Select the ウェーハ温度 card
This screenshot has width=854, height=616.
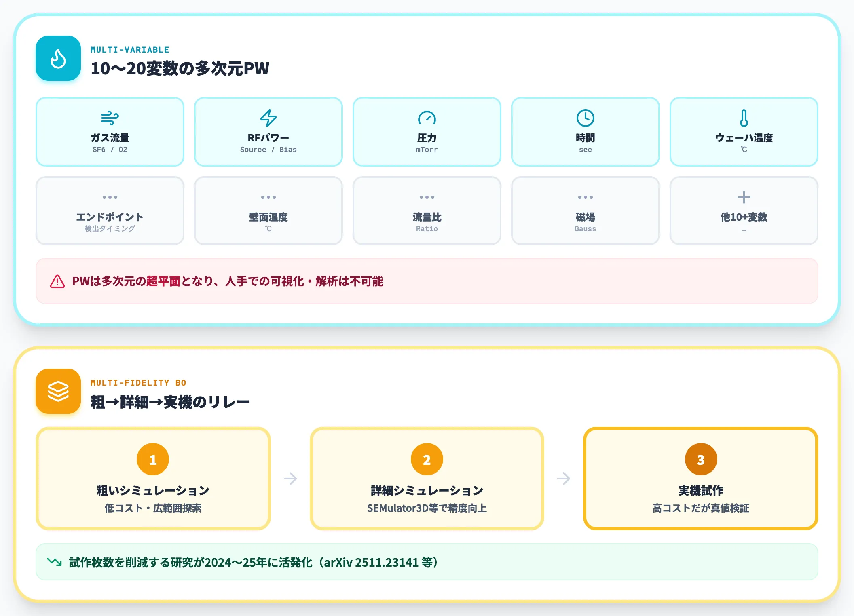tap(744, 132)
